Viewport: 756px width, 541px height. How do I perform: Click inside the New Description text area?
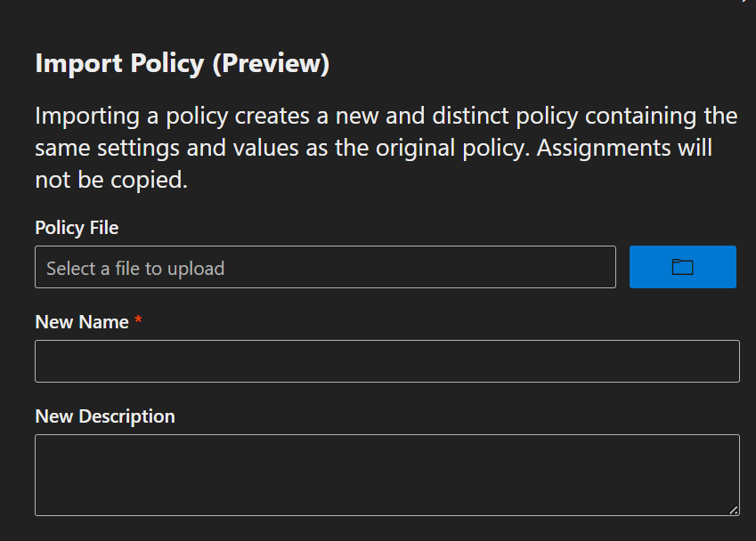click(386, 474)
